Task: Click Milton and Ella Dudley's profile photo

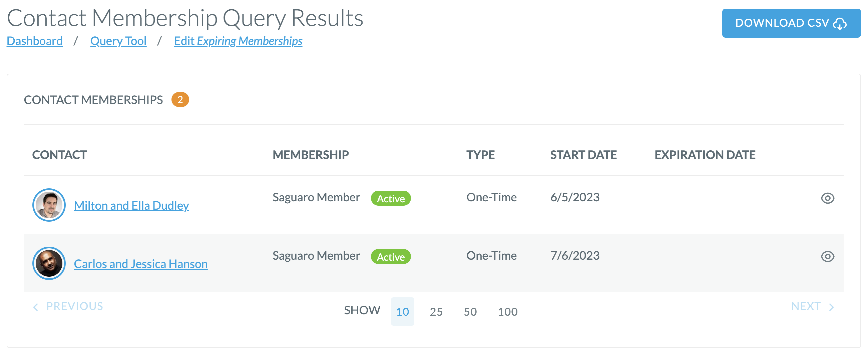Action: pos(49,204)
